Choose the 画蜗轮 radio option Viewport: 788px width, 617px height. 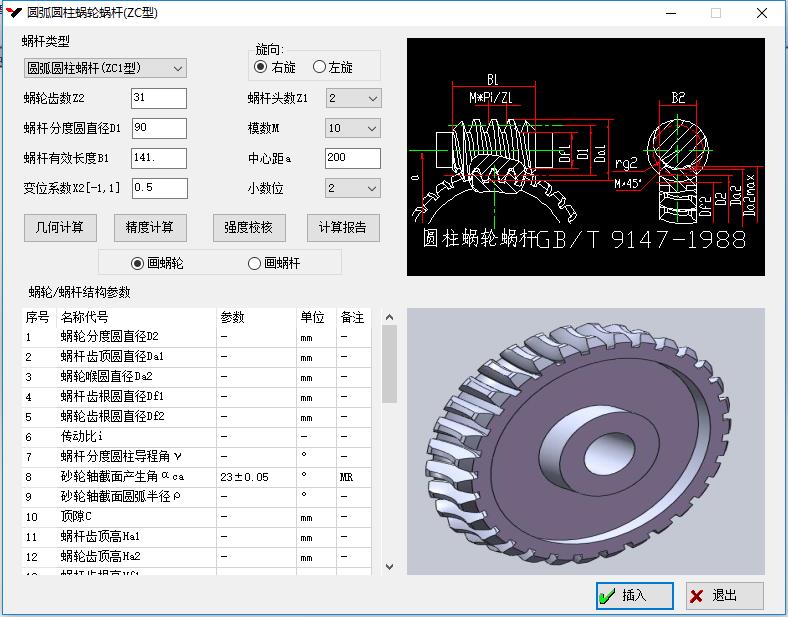tap(139, 263)
